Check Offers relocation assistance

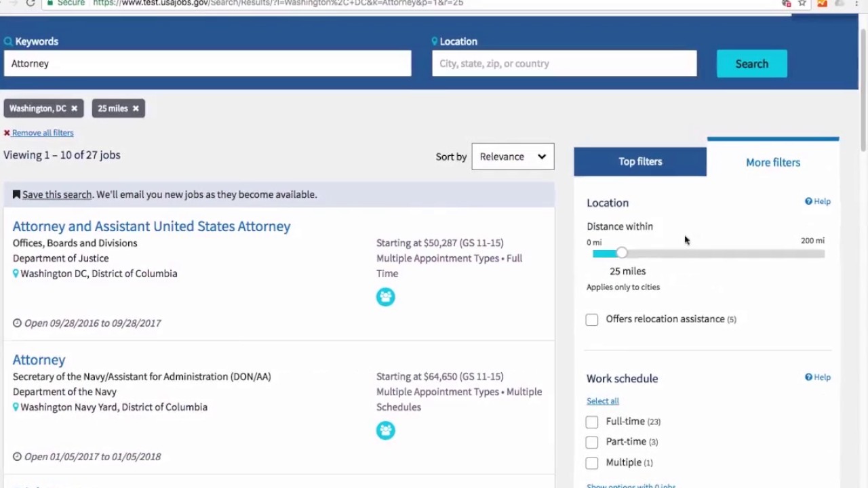point(592,320)
